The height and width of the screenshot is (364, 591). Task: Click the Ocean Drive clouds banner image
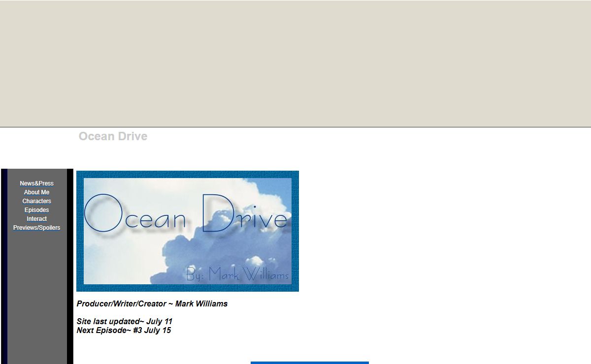click(x=188, y=231)
